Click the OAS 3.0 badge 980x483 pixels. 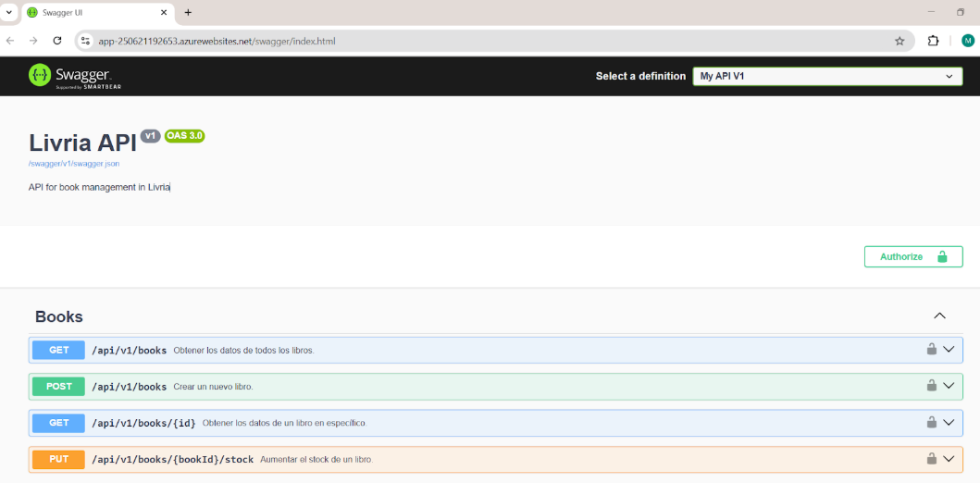[x=185, y=136]
